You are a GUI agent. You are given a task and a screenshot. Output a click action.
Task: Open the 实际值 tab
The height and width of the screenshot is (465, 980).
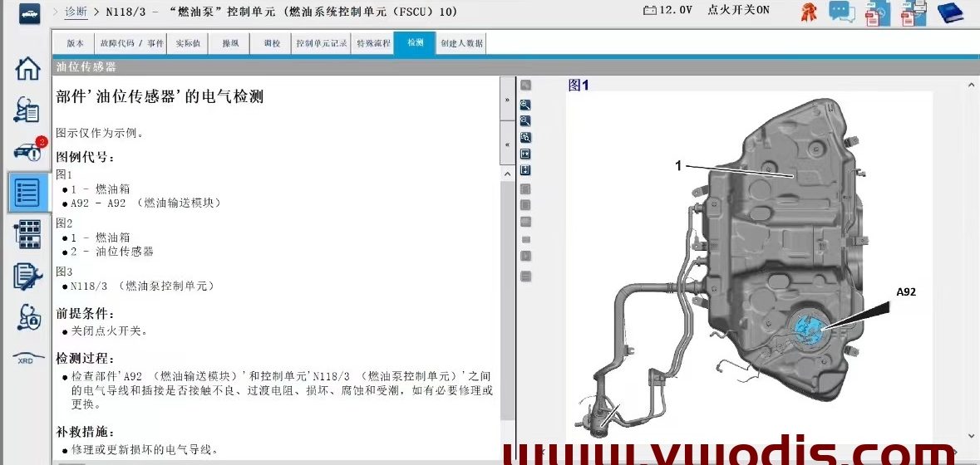click(187, 43)
